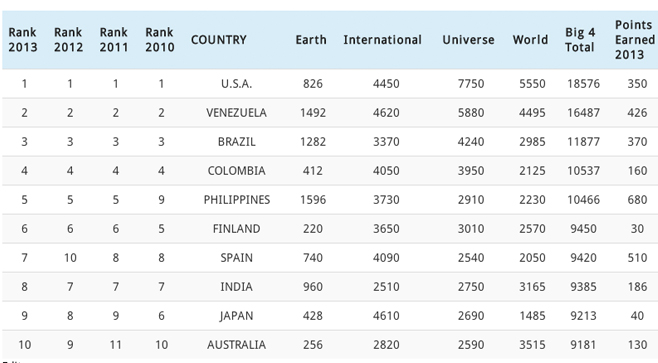The width and height of the screenshot is (658, 363).
Task: Select the Rank 2013 column header
Action: coord(23,40)
